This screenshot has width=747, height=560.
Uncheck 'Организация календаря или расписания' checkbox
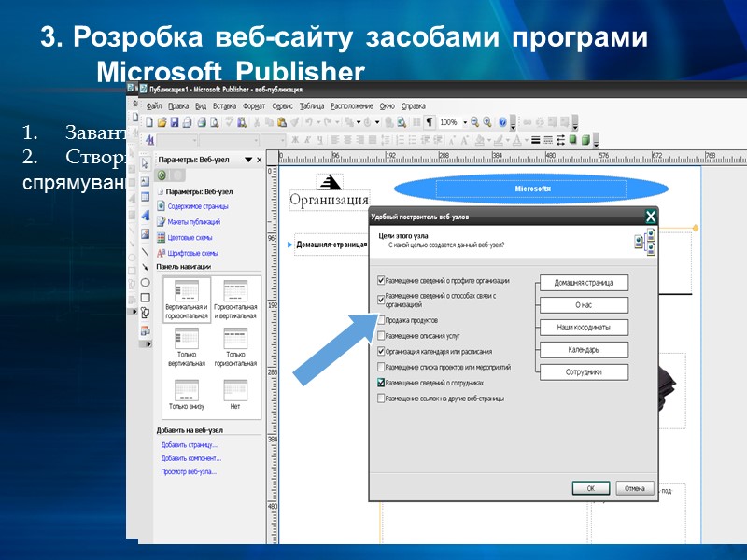(x=381, y=352)
